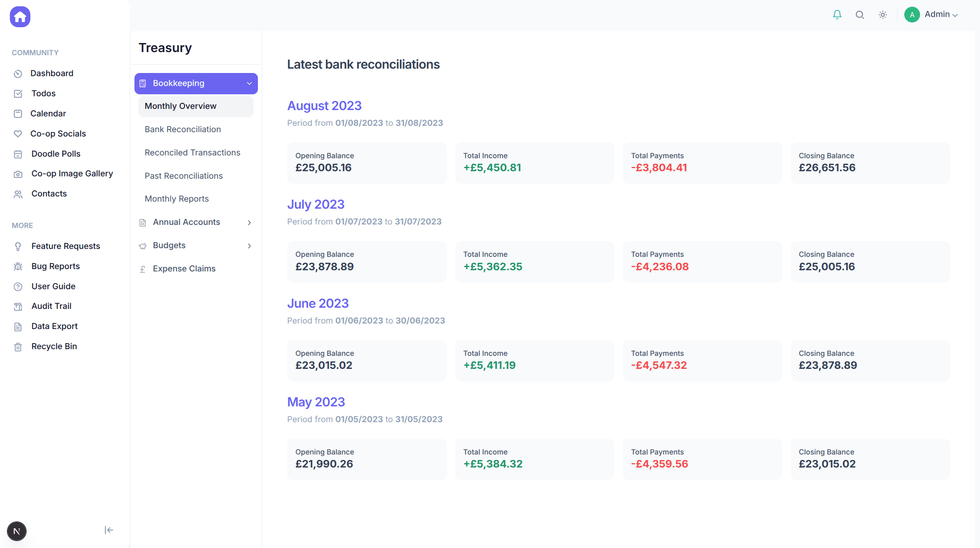Open the Recycle Bin trash icon
This screenshot has width=980, height=548.
[x=18, y=346]
